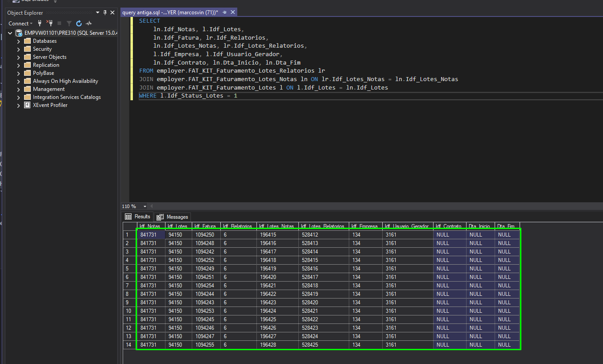This screenshot has height=364, width=603.
Task: Click the Dta_Fim column header
Action: [507, 226]
